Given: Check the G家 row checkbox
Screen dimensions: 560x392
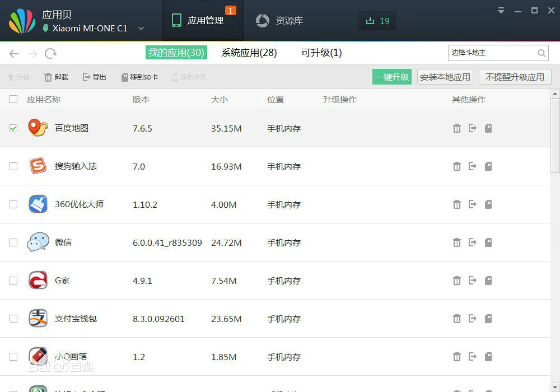Looking at the screenshot, I should pos(13,281).
